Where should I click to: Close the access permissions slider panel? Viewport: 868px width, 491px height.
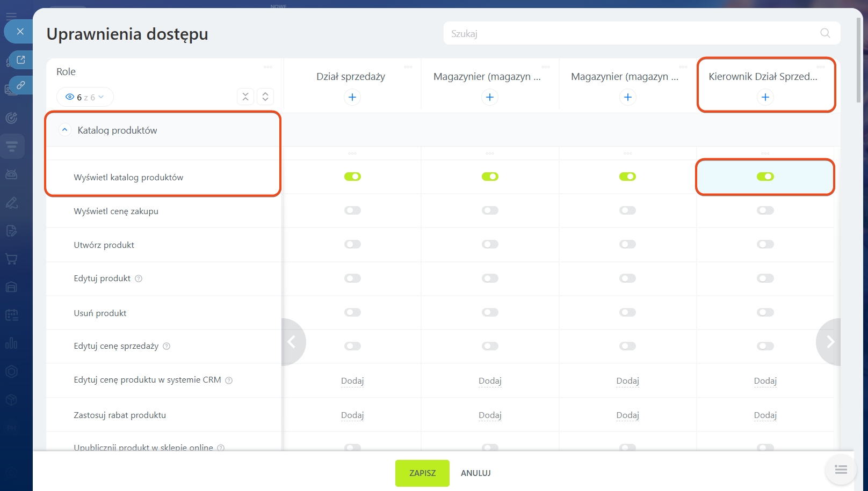(x=20, y=32)
